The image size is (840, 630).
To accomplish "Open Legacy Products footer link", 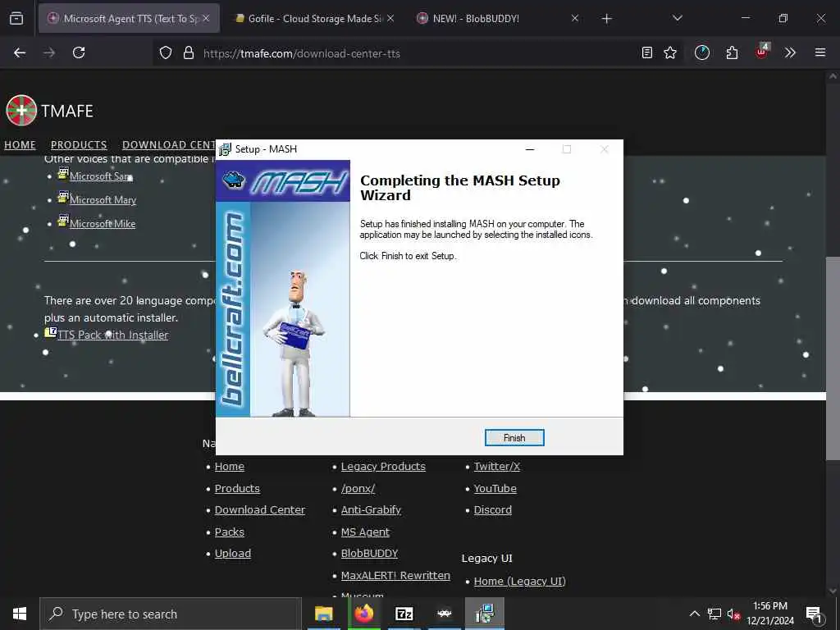I will (383, 467).
